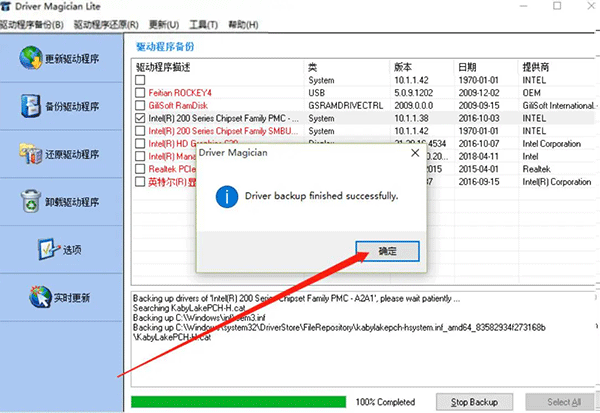600x413 pixels.
Task: Maximize the Driver Magician Lite window
Action: coord(557,6)
